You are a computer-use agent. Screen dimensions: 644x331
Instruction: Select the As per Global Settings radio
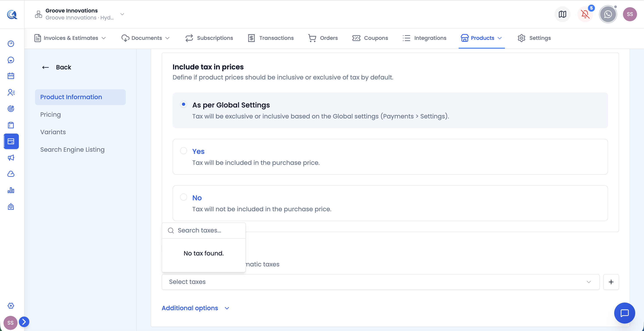pos(184,104)
